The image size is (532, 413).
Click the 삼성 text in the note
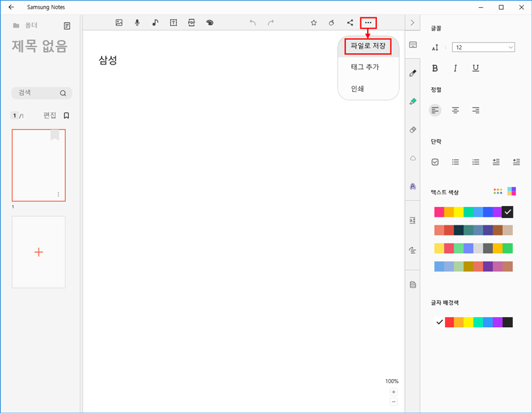pyautogui.click(x=108, y=60)
